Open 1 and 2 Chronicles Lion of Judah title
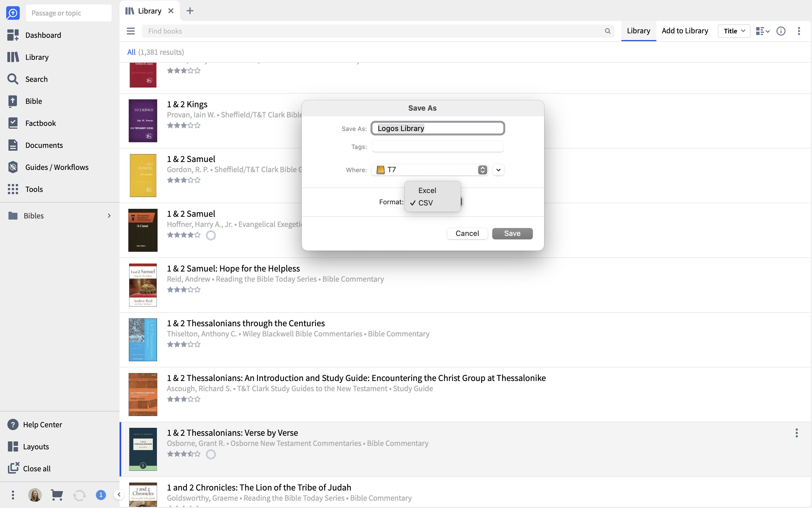 tap(259, 487)
